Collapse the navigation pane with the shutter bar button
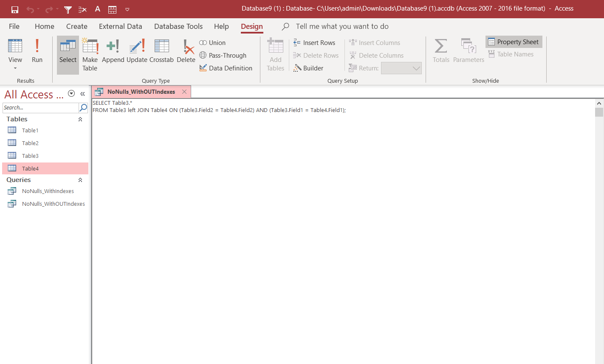Image resolution: width=604 pixels, height=364 pixels. pyautogui.click(x=82, y=94)
